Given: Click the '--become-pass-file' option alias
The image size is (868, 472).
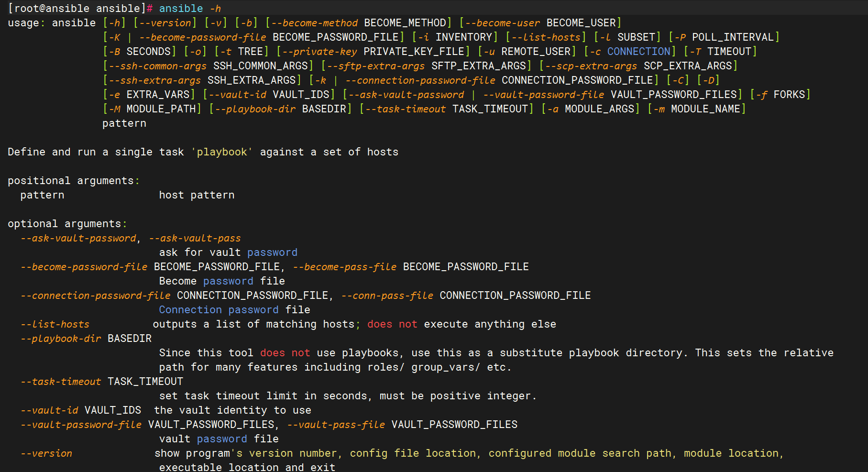Looking at the screenshot, I should pyautogui.click(x=345, y=267).
